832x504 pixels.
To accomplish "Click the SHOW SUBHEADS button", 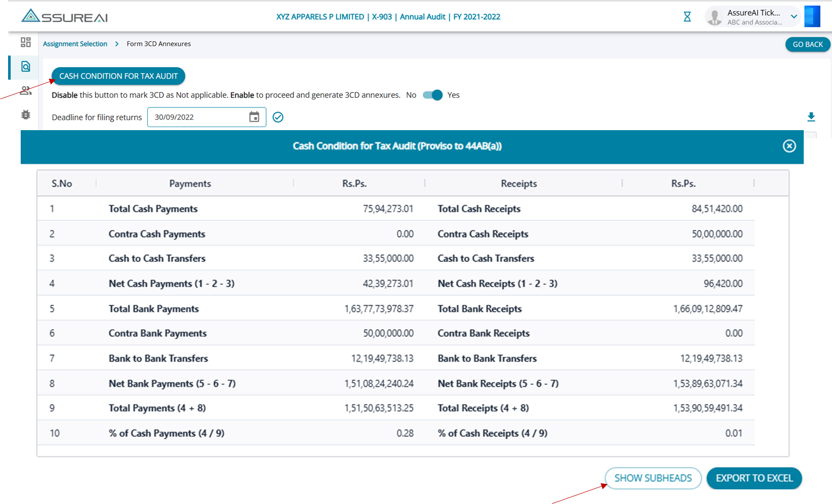I will click(x=653, y=478).
